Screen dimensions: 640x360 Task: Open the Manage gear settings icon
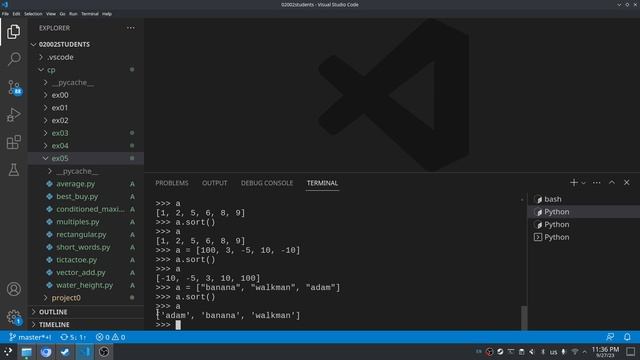13,317
